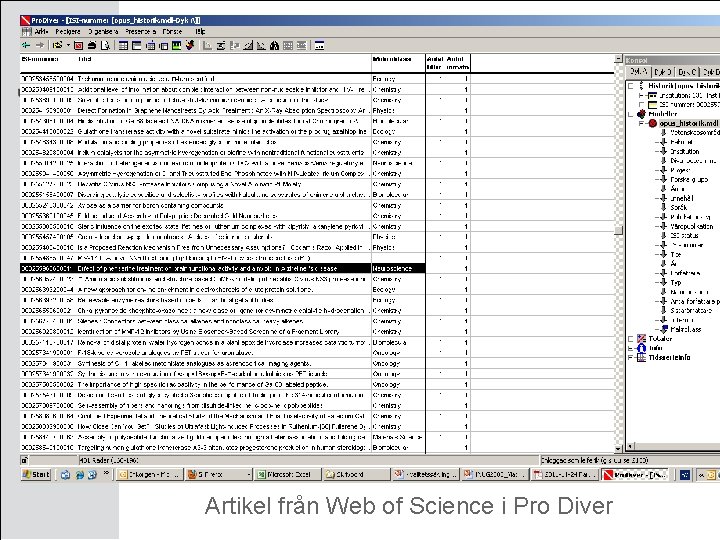Open the Hjälp menu

(x=200, y=31)
